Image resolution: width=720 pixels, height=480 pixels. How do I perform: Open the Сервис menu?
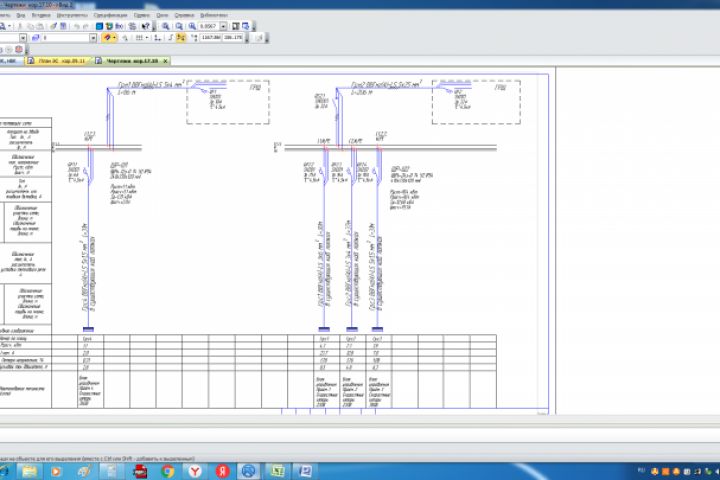(141, 15)
